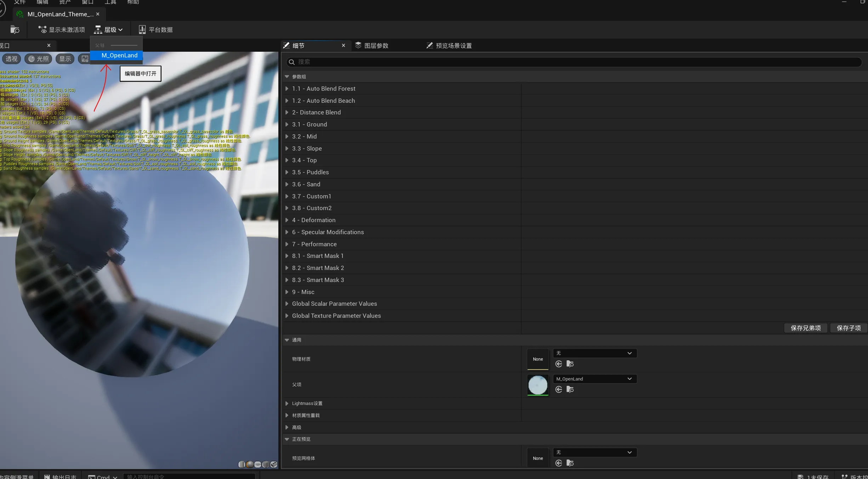Close the MI_OpenLand_Theme document tab
868x479 pixels.
tap(98, 14)
